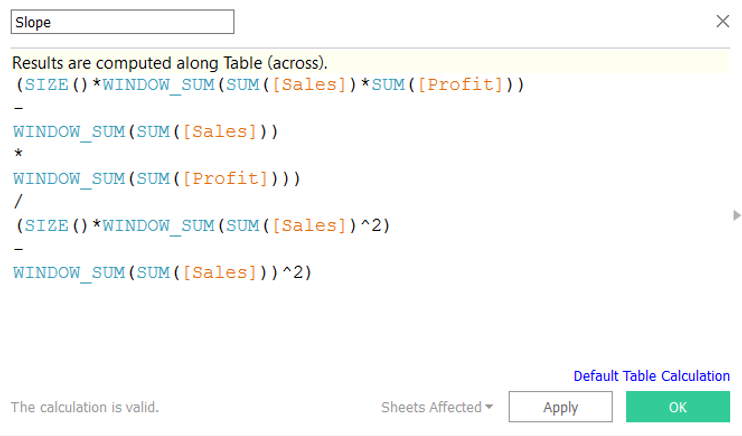This screenshot has height=436, width=742.
Task: Click the [Profit] field in the first formula line
Action: pos(458,84)
